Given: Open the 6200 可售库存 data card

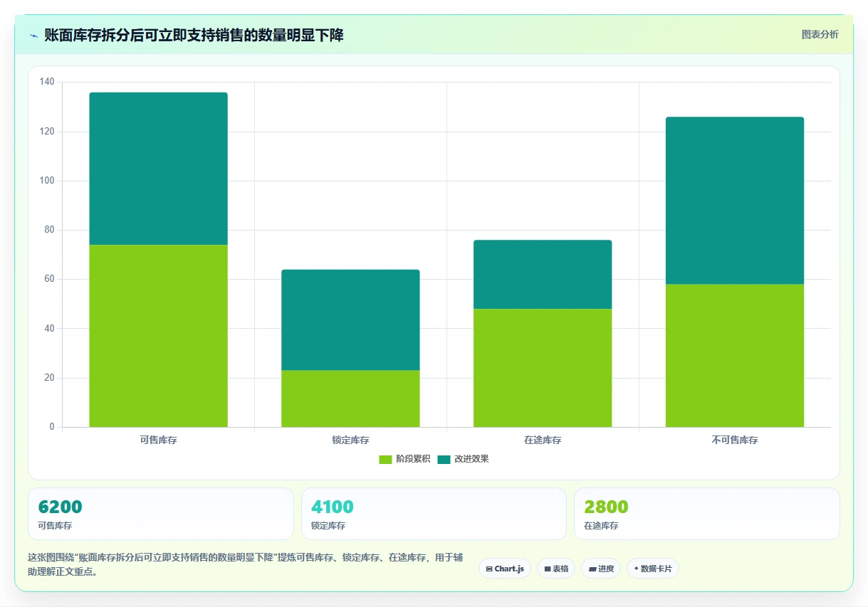Looking at the screenshot, I should [x=161, y=514].
